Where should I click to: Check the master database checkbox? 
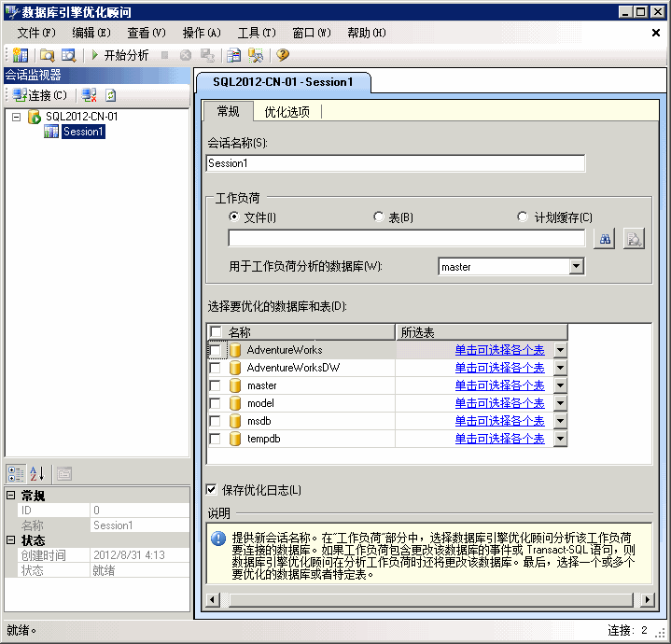(216, 385)
